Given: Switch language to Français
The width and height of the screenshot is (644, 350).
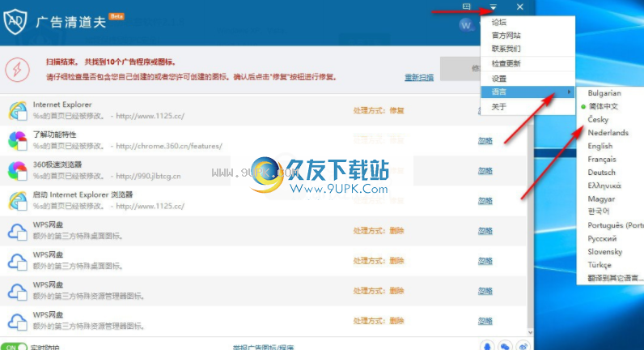Looking at the screenshot, I should 602,159.
